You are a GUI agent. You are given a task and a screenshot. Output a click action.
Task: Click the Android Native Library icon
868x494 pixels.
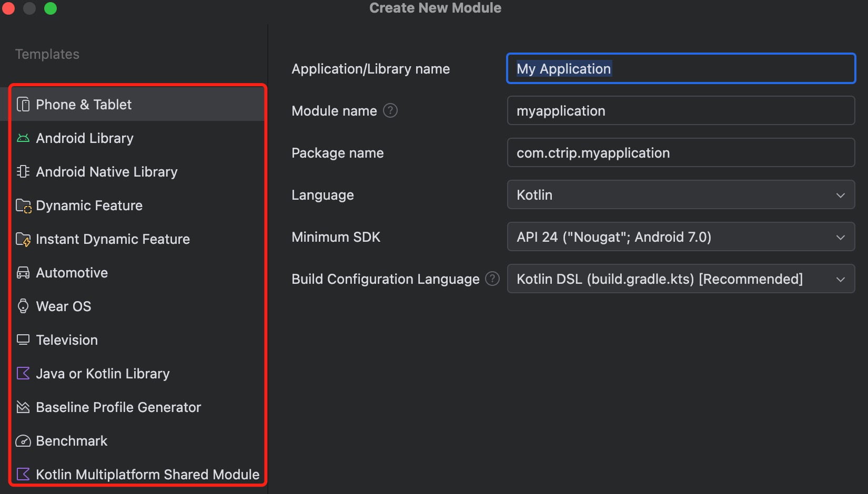[23, 172]
